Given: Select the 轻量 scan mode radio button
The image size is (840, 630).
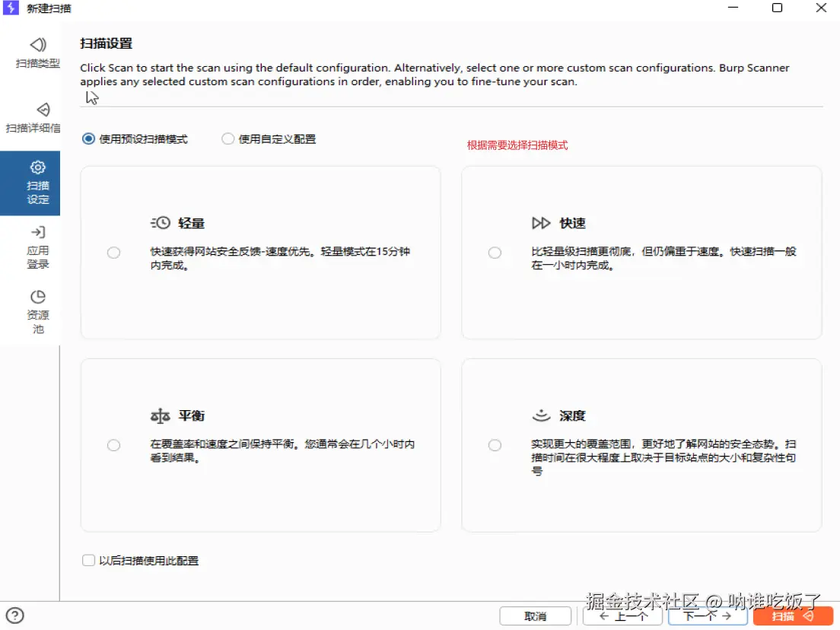Looking at the screenshot, I should (x=113, y=253).
